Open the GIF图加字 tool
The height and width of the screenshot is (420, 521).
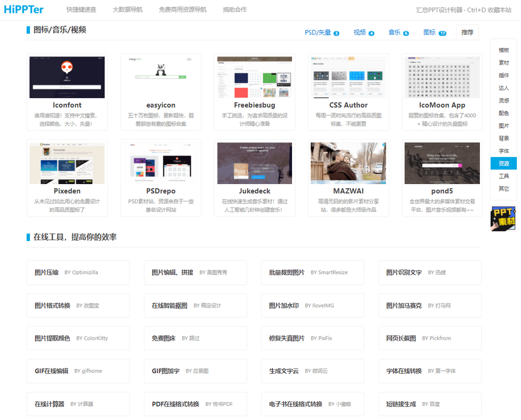195,371
